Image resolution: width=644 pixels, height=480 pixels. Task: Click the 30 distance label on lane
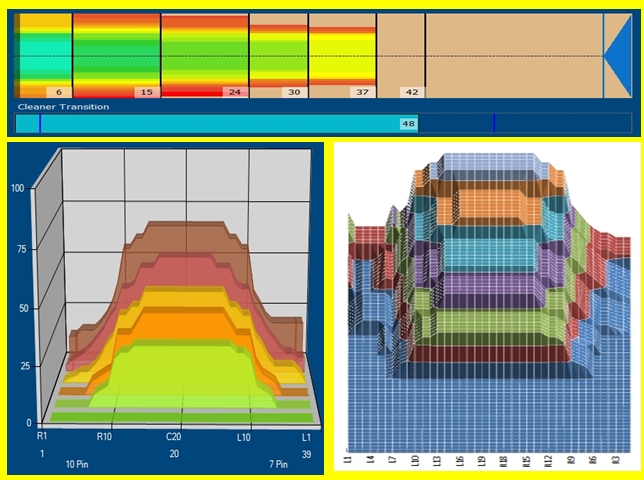pos(294,91)
